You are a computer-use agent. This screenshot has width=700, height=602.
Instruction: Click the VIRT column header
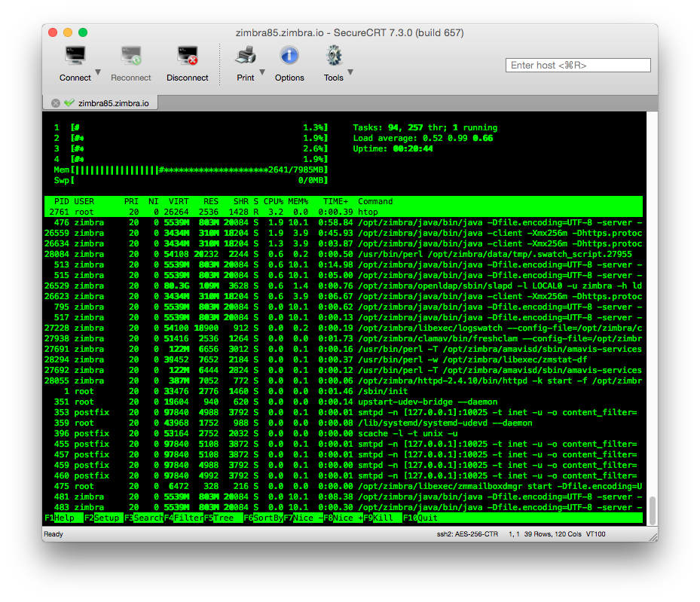click(x=179, y=201)
